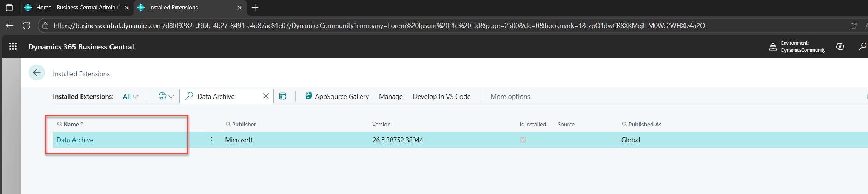Show More options

pyautogui.click(x=510, y=97)
